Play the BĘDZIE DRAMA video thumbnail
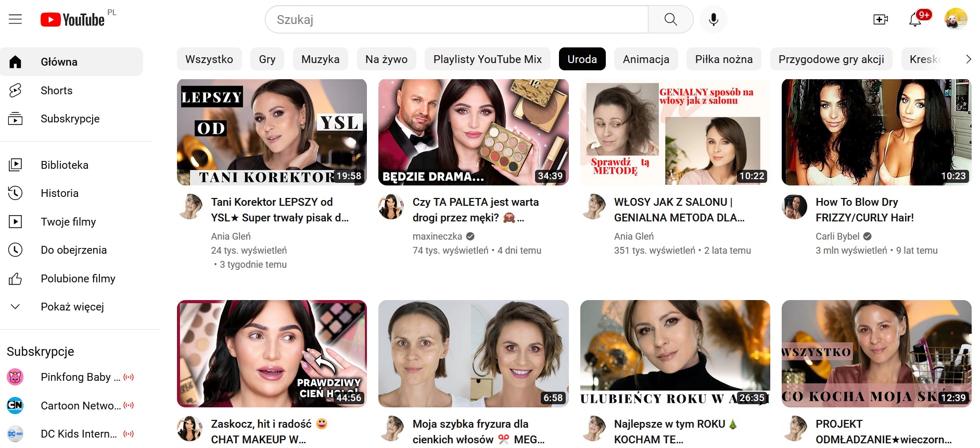The image size is (980, 448). tap(473, 132)
